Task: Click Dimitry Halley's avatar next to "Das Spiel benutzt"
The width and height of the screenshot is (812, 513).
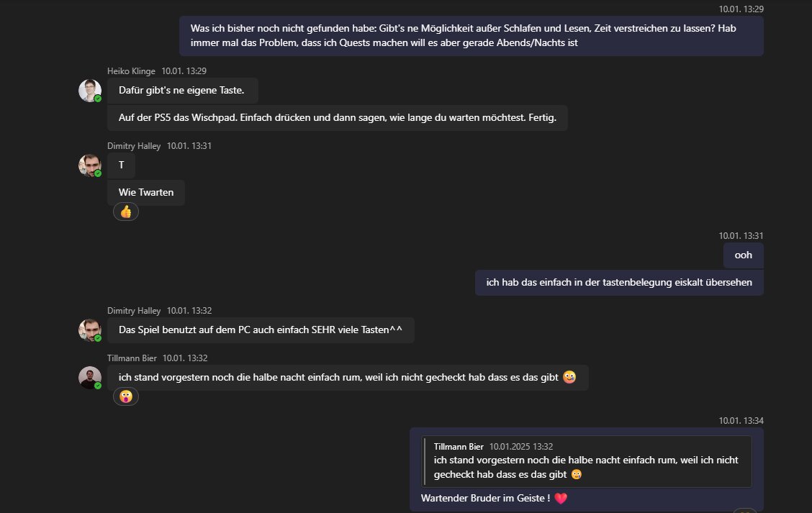Action: (89, 330)
